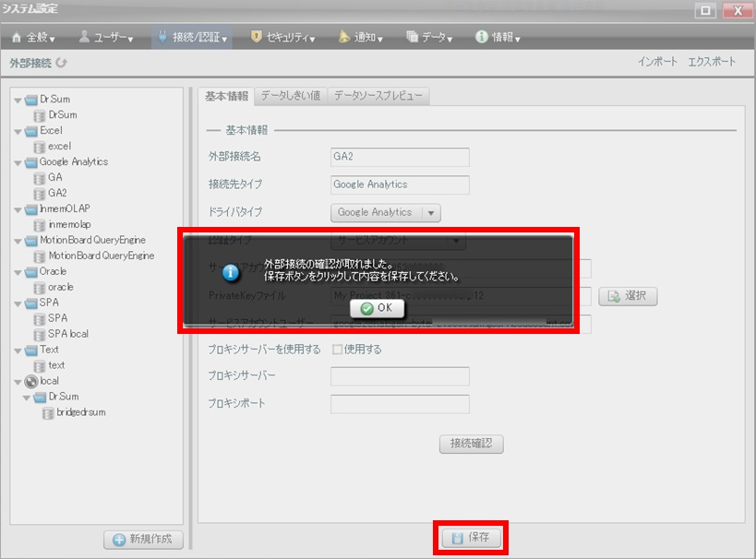Viewport: 756px width, 559px height.
Task: Open the 通知 menu
Action: [x=361, y=37]
